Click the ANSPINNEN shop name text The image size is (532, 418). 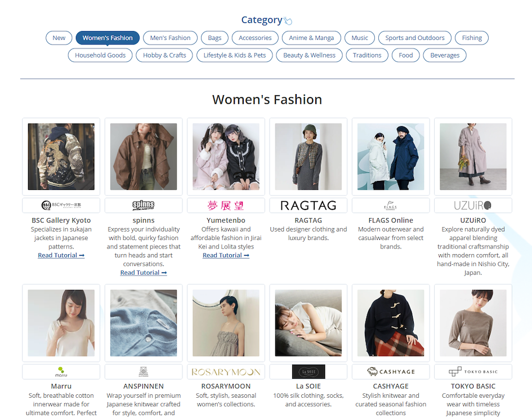pyautogui.click(x=144, y=386)
